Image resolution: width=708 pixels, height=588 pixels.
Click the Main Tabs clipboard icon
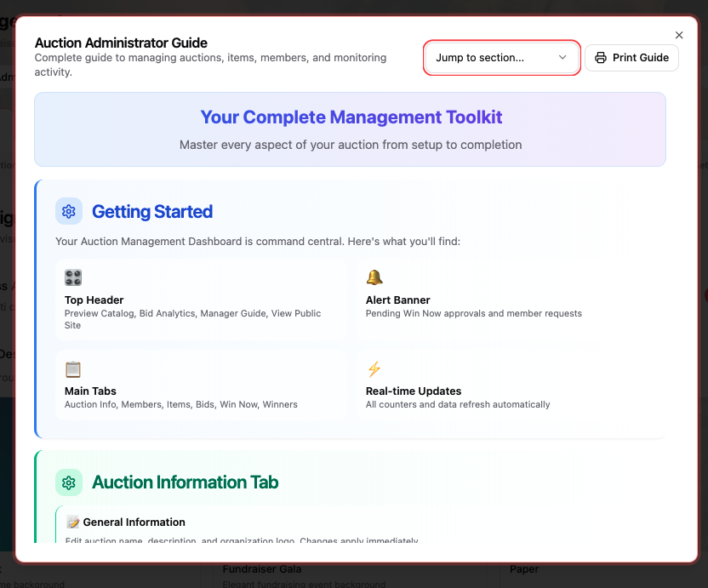[x=73, y=368]
